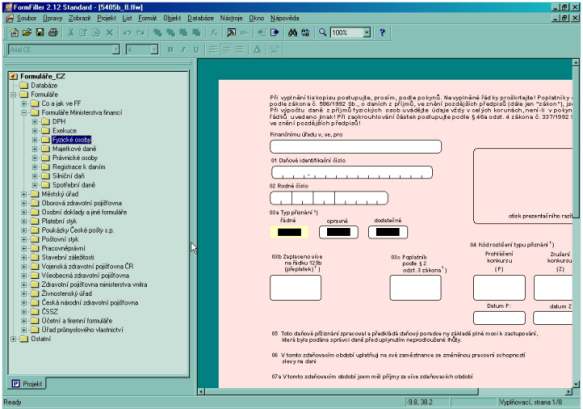Image resolution: width=583 pixels, height=409 pixels.
Task: Click the align left icon
Action: (213, 49)
